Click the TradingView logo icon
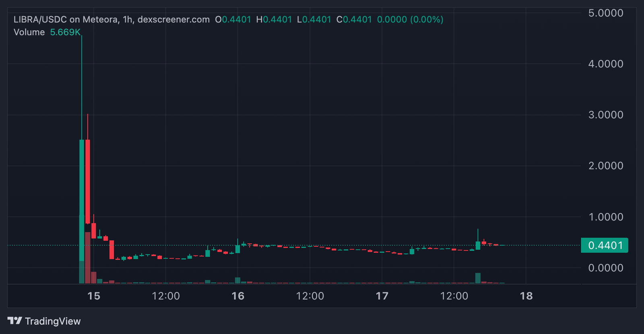The width and height of the screenshot is (644, 334). point(14,321)
